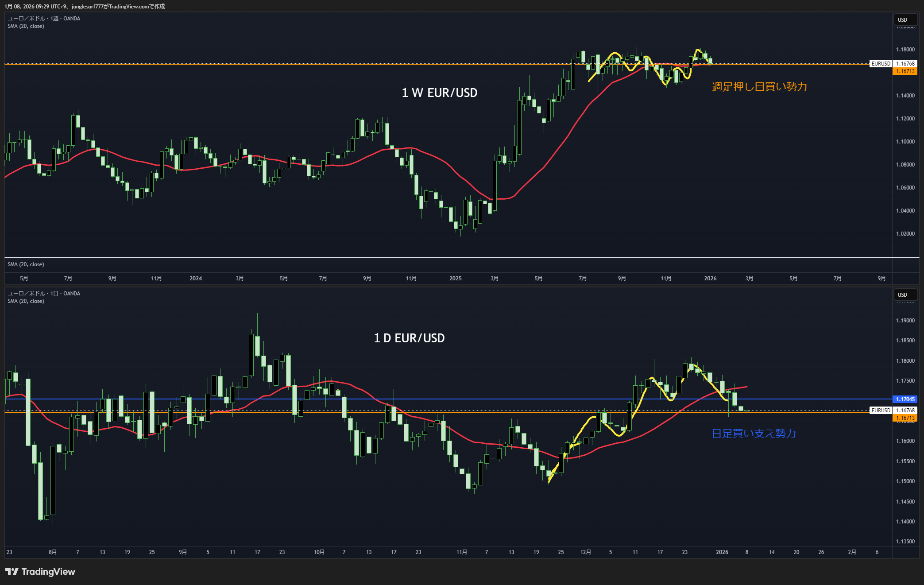Select SMA (20, close) legend on daily chart
Screen dimensions: 924x585
pyautogui.click(x=26, y=301)
